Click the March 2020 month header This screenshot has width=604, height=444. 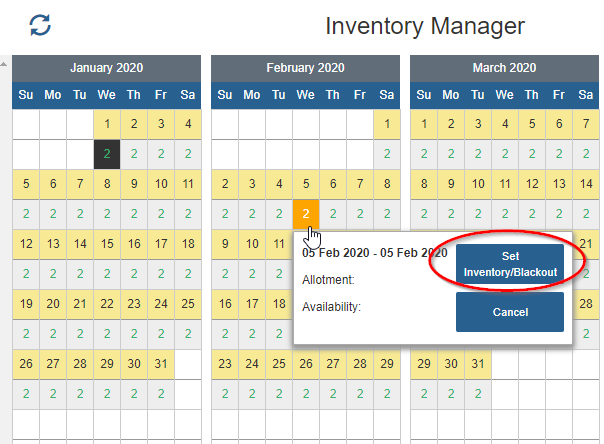(504, 68)
